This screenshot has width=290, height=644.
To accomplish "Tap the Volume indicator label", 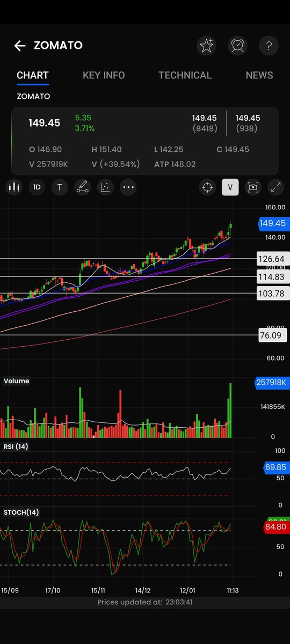I will coord(17,381).
